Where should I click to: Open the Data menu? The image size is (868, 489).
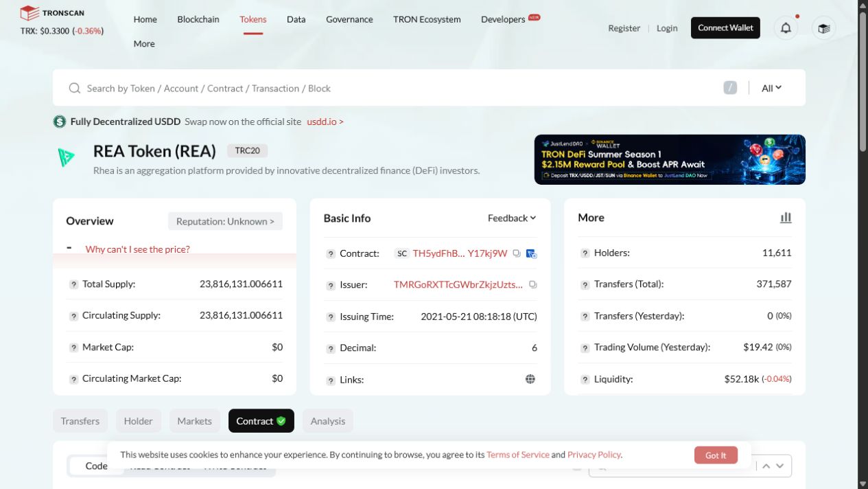tap(296, 19)
